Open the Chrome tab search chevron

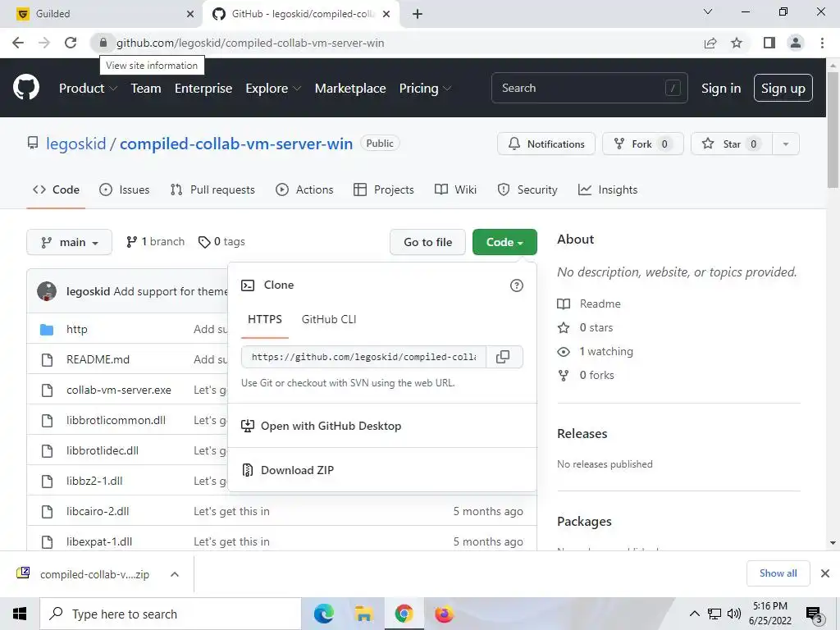coord(708,11)
